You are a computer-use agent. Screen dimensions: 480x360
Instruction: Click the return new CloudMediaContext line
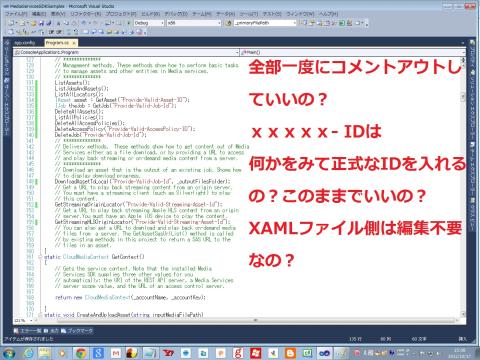point(130,297)
